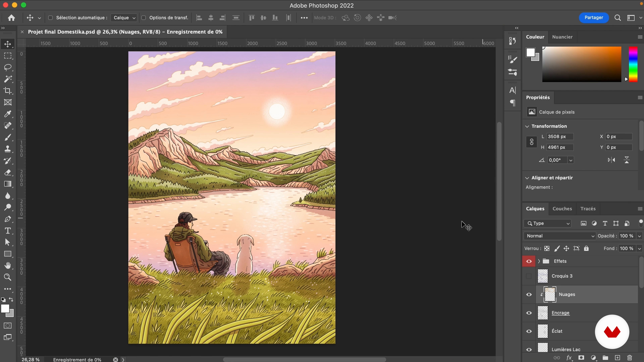Select the Hand tool

coord(8,266)
